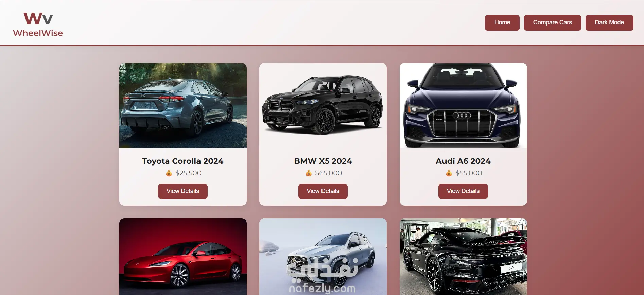Select the blue Audi A6 image
Image resolution: width=644 pixels, height=295 pixels.
pyautogui.click(x=463, y=105)
